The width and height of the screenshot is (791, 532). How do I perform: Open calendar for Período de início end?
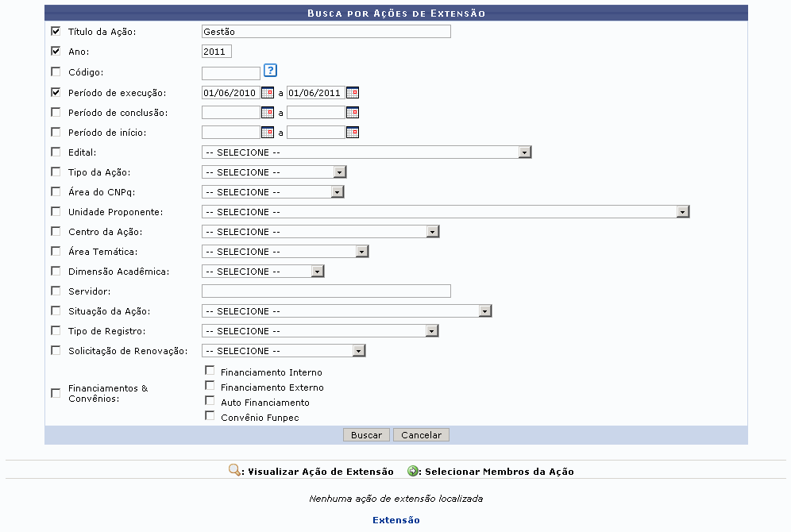tap(353, 133)
